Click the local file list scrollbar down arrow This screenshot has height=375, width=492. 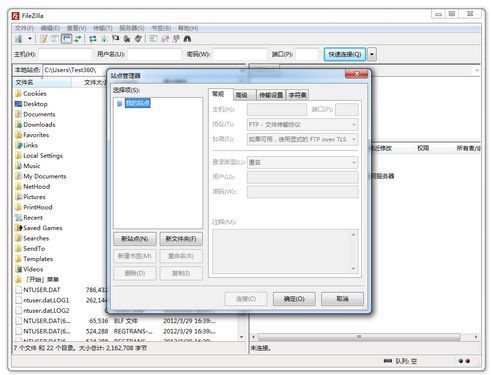[242, 337]
